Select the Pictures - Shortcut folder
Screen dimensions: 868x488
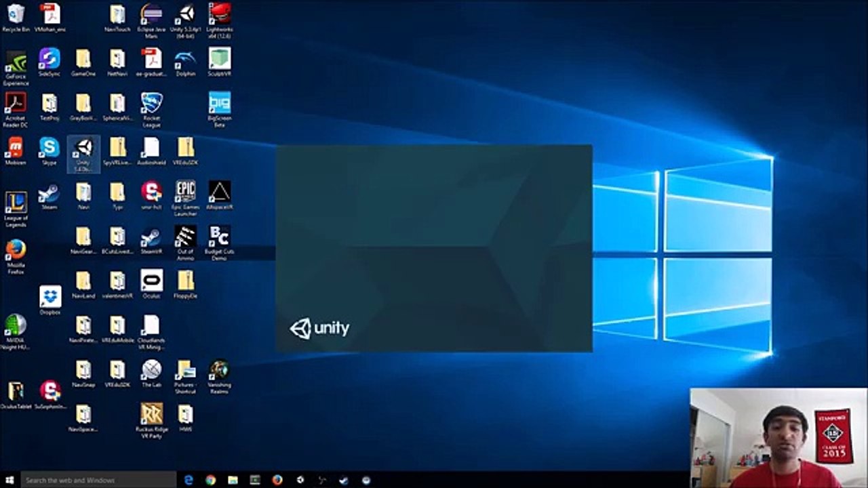(x=185, y=376)
